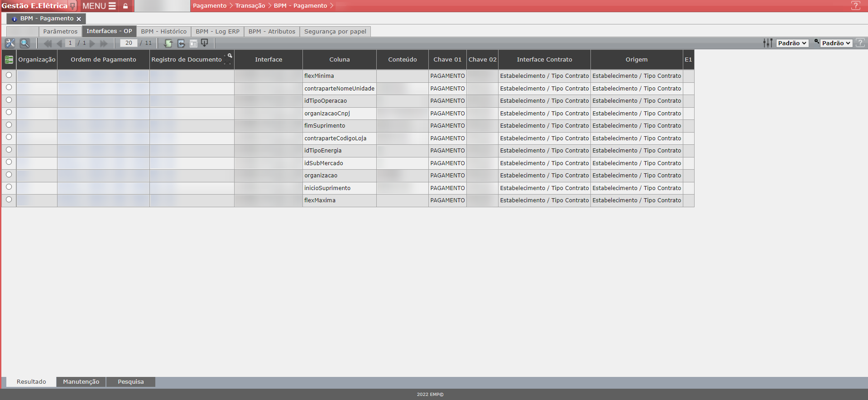Switch to the BPM - Histórico tab
This screenshot has width=868, height=400.
[163, 31]
